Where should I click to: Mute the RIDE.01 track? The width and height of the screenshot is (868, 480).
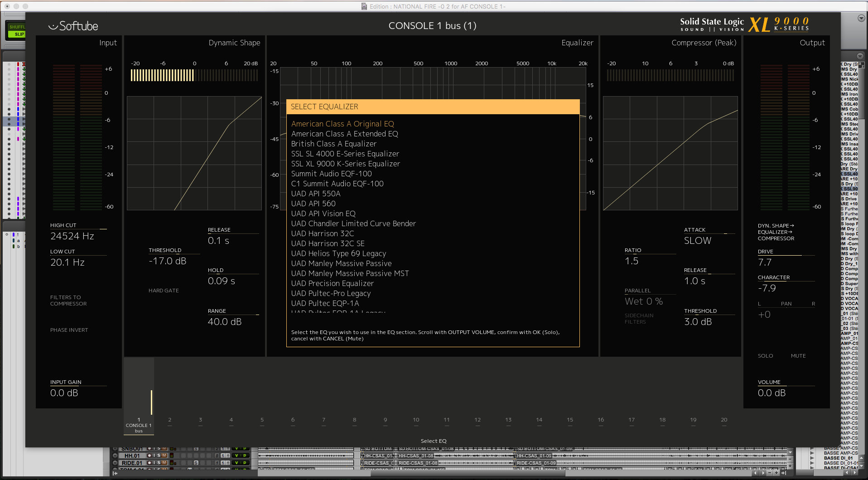tap(165, 463)
